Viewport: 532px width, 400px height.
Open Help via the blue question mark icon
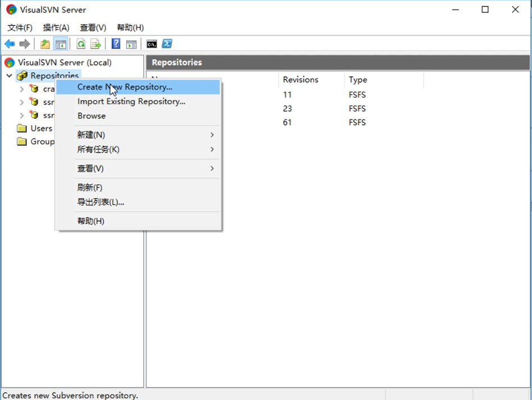tap(116, 44)
